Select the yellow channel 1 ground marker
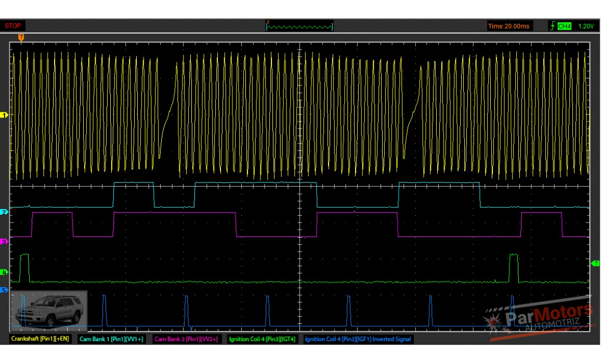The height and width of the screenshot is (364, 601). 5,115
